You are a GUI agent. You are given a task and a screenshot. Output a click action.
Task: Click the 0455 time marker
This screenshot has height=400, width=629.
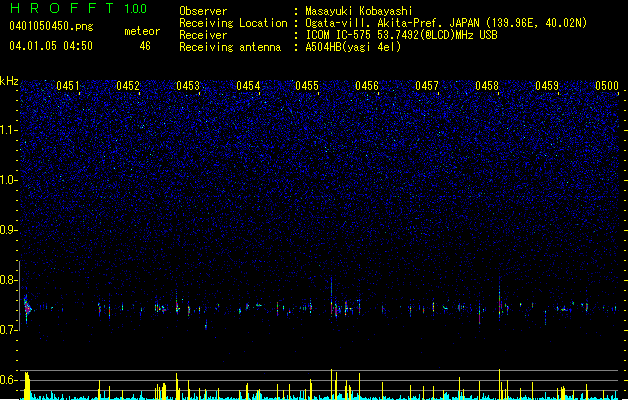coord(307,86)
